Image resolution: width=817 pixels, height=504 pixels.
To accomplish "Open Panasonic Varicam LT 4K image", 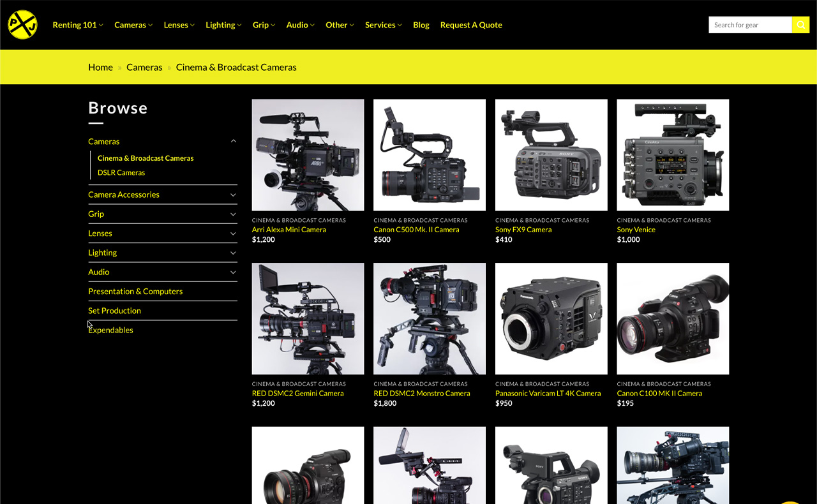I will pos(551,319).
